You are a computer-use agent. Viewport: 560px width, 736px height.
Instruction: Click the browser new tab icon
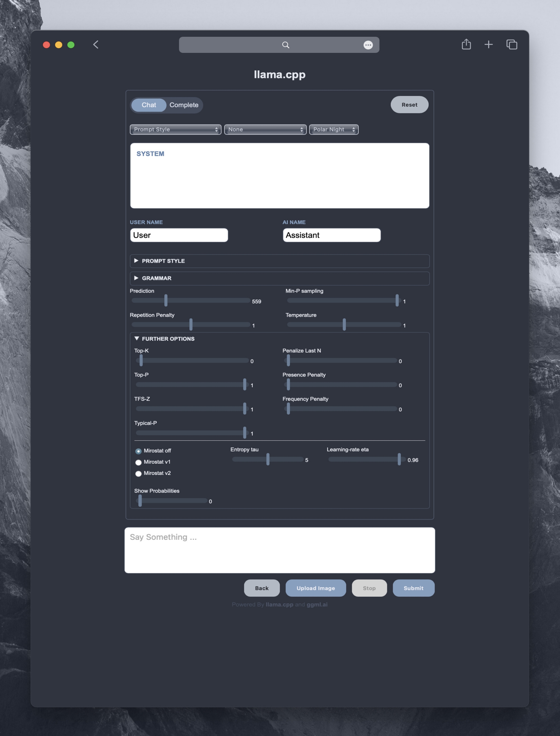(488, 44)
